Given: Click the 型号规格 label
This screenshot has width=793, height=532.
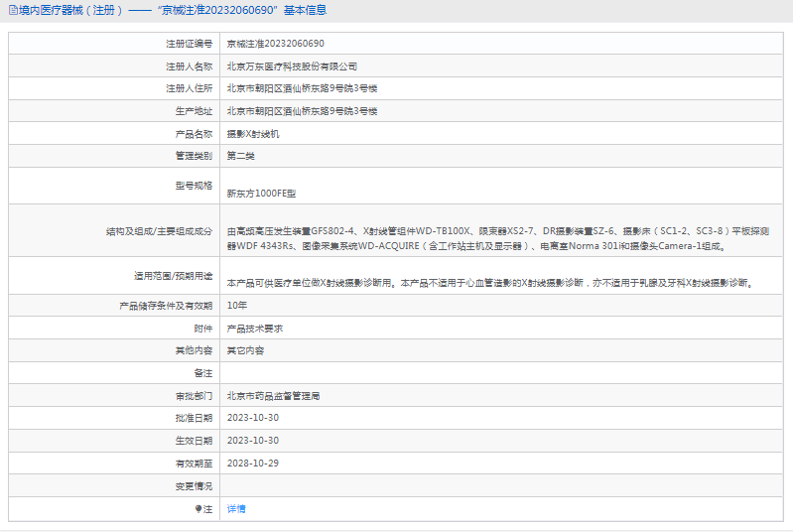Looking at the screenshot, I should 194,186.
